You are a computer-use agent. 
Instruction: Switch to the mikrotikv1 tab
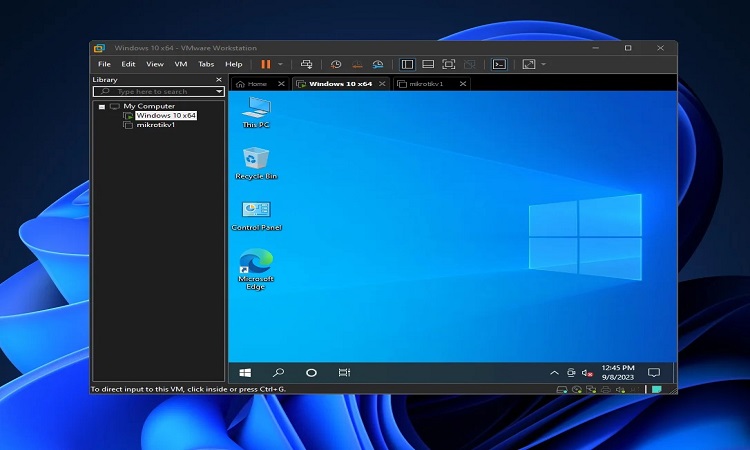point(426,84)
